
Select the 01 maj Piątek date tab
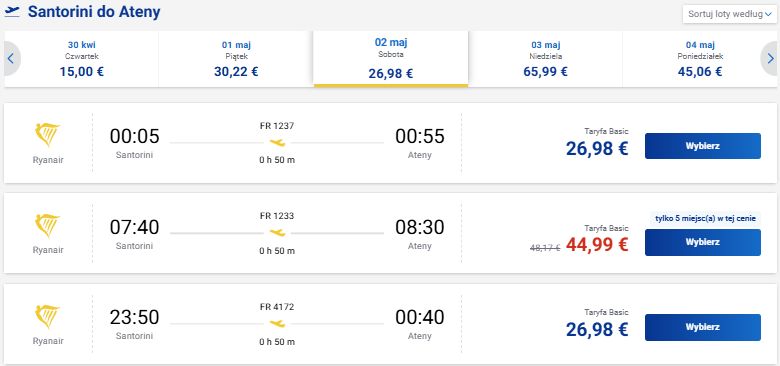pyautogui.click(x=236, y=59)
